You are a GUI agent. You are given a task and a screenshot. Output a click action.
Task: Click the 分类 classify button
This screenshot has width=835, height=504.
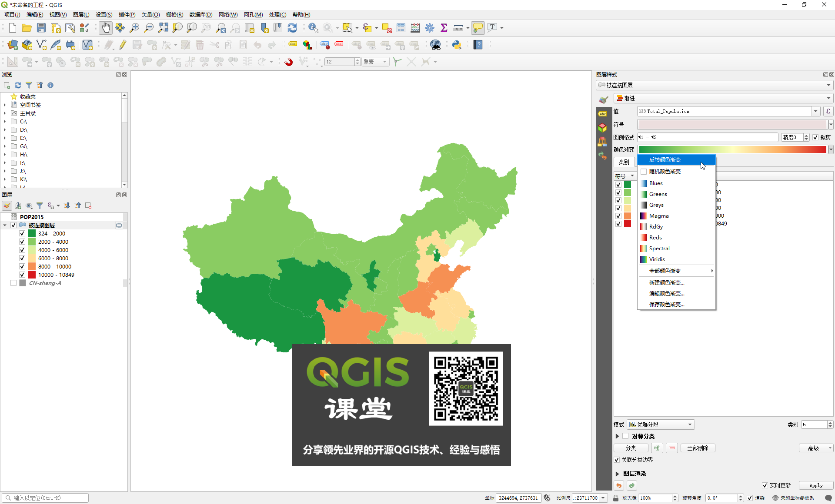coord(631,448)
